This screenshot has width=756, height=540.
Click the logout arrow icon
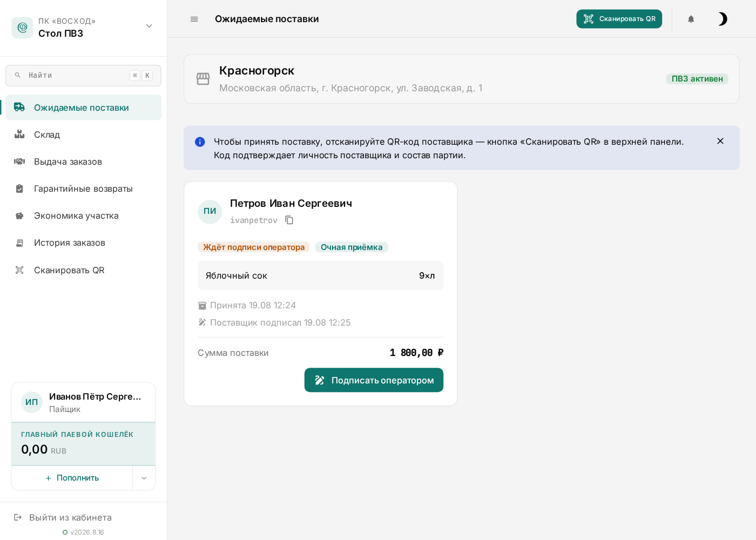(x=18, y=517)
